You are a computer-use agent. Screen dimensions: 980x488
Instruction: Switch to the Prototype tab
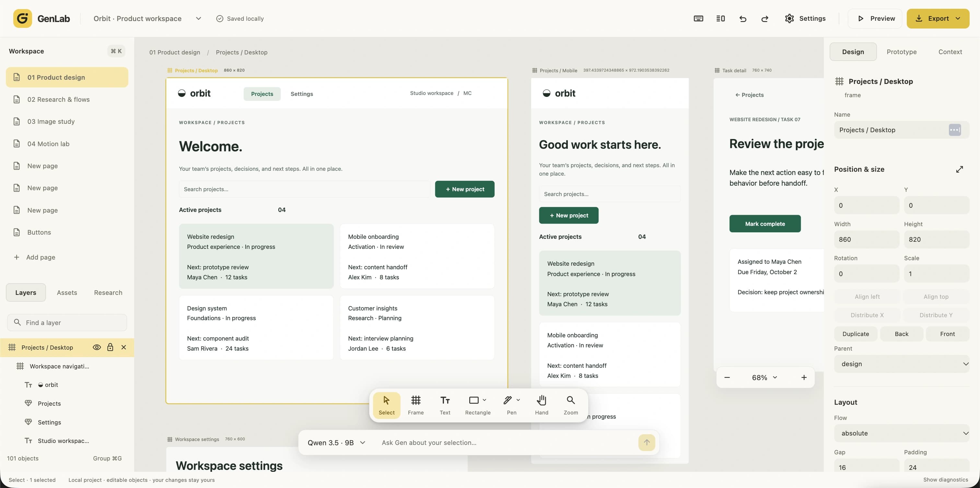click(901, 52)
